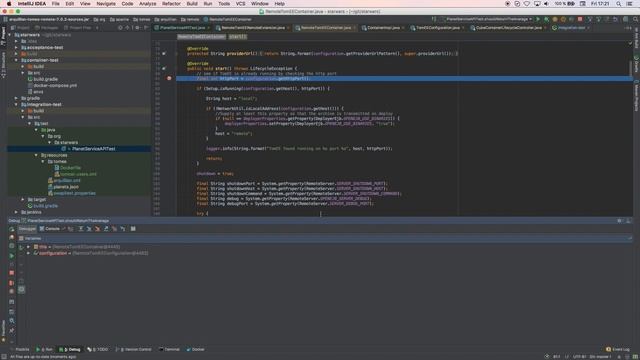Click Rerun debug session icon

point(11,229)
